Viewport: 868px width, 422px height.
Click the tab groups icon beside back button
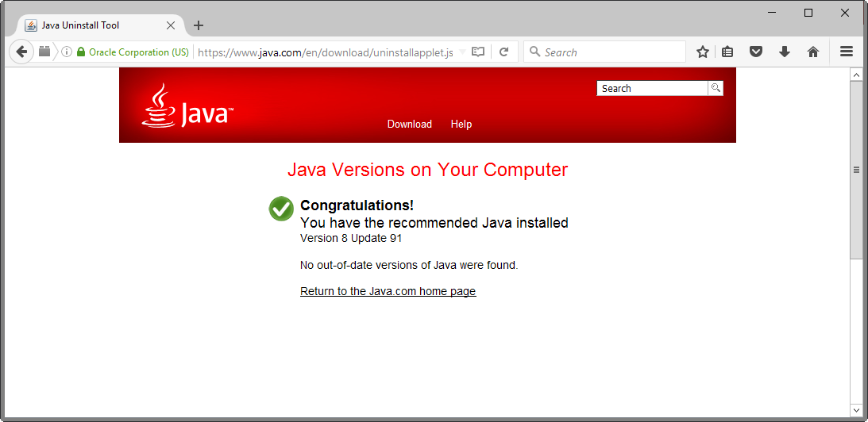tap(44, 52)
